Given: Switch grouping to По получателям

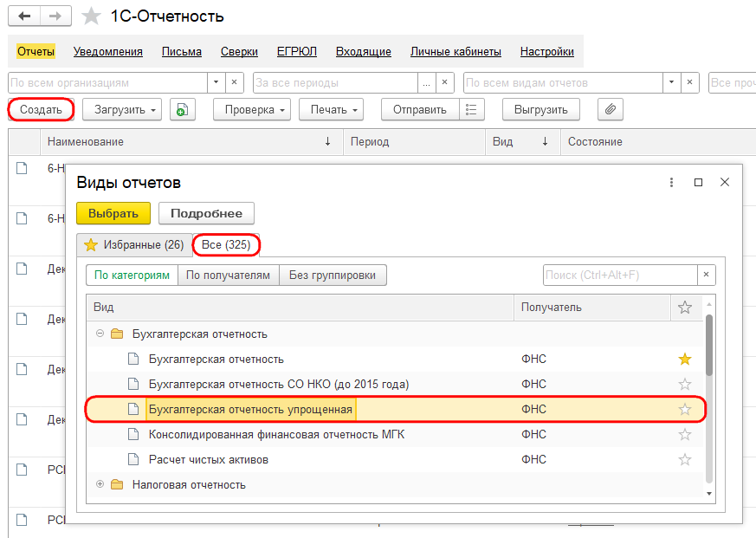Looking at the screenshot, I should click(x=228, y=275).
